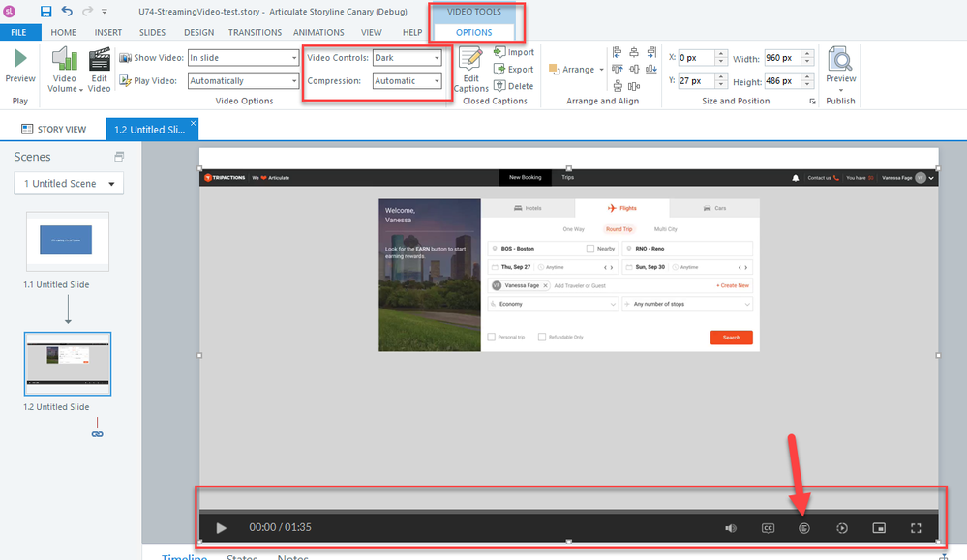Open the Video Volume control
This screenshot has height=560, width=967.
pyautogui.click(x=64, y=70)
